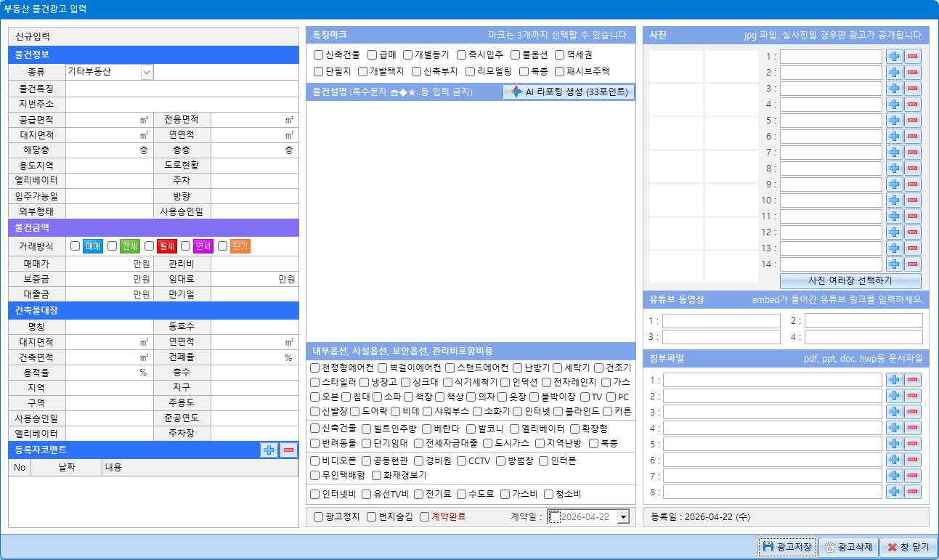Check the 급매 feature mark
Image resolution: width=939 pixels, height=560 pixels.
372,54
